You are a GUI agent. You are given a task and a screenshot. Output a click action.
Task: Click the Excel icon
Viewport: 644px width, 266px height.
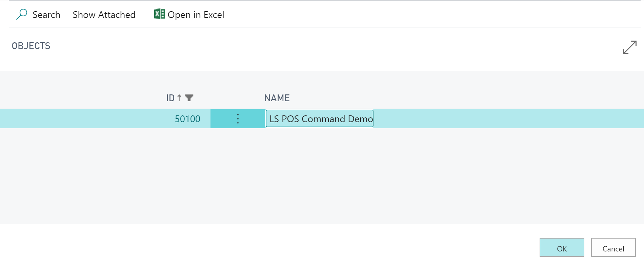pyautogui.click(x=159, y=14)
